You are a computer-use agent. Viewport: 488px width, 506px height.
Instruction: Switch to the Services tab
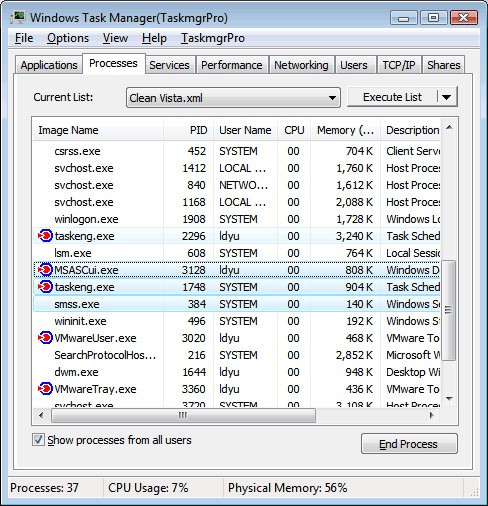169,65
